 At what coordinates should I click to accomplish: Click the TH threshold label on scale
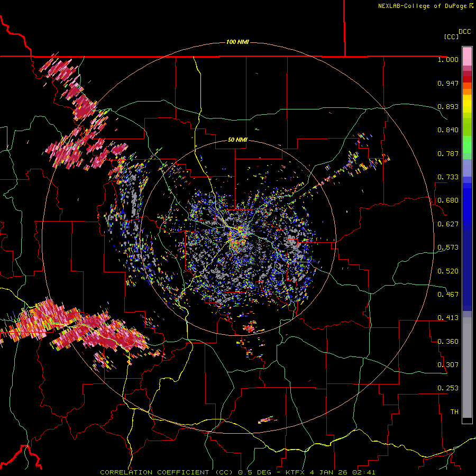click(x=454, y=412)
